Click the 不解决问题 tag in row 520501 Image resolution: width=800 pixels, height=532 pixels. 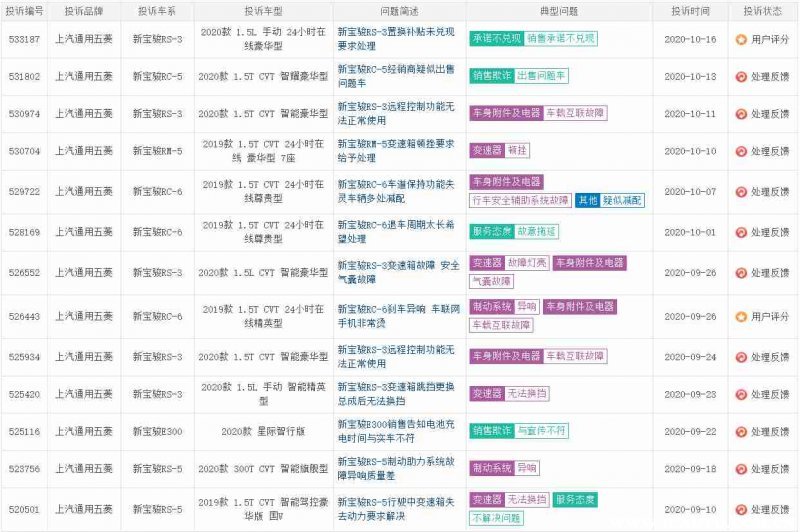click(x=496, y=518)
